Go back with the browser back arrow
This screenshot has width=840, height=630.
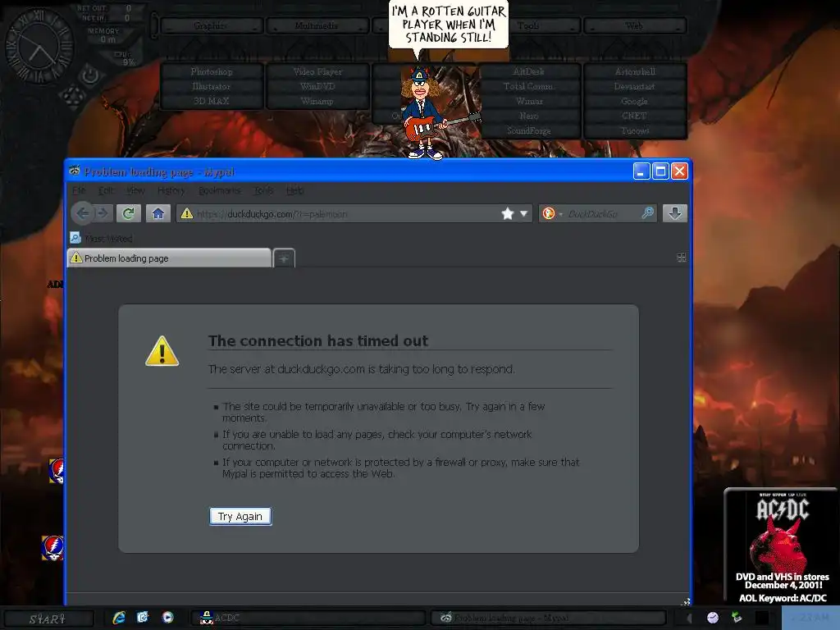click(x=82, y=213)
